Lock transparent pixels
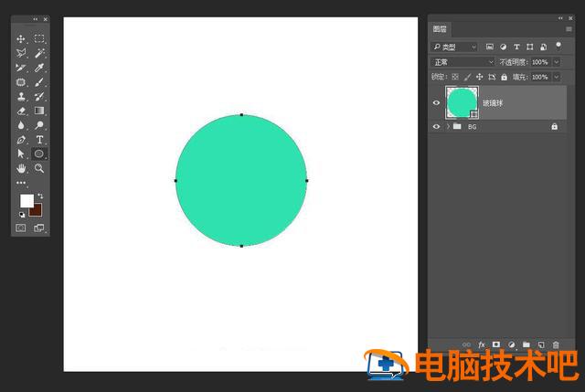 click(455, 77)
